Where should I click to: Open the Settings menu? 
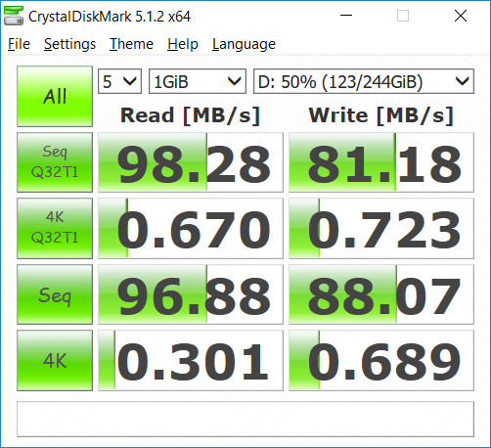tap(69, 44)
